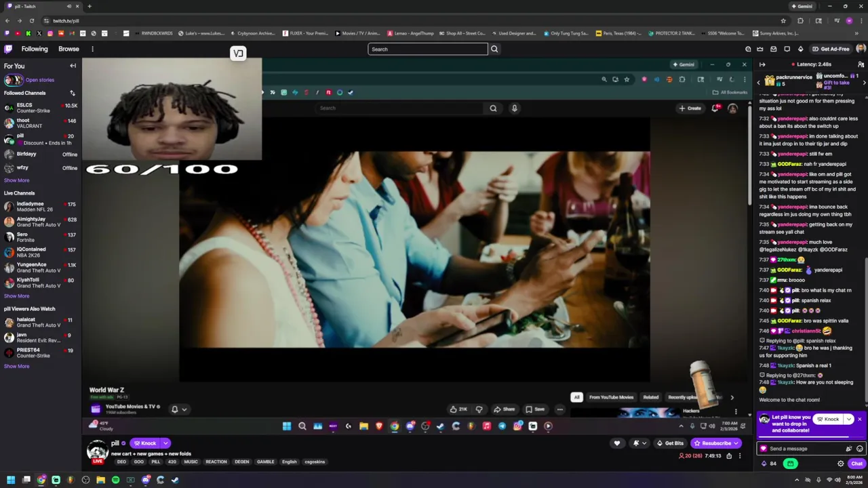
Task: Click the Knock button in chat banner
Action: pyautogui.click(x=827, y=420)
